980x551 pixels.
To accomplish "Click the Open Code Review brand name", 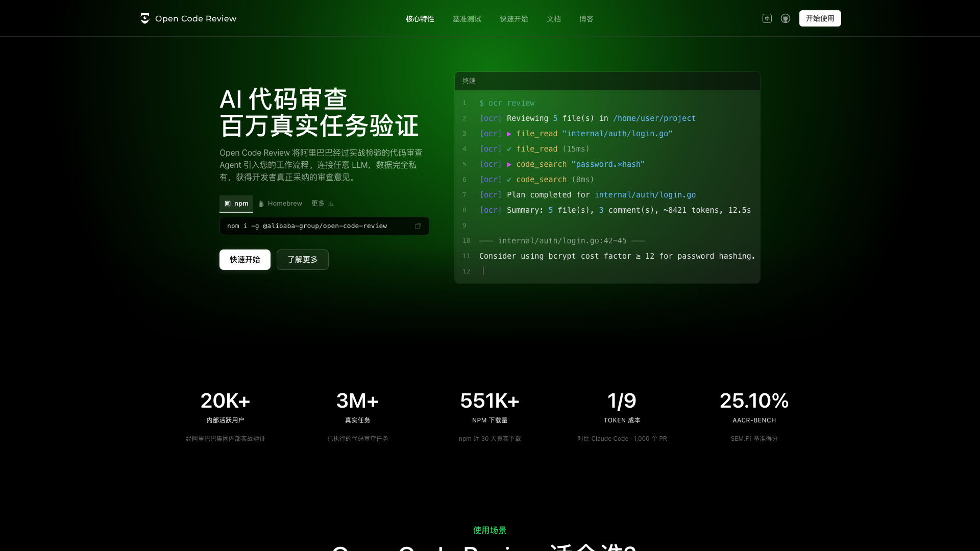I will [195, 18].
